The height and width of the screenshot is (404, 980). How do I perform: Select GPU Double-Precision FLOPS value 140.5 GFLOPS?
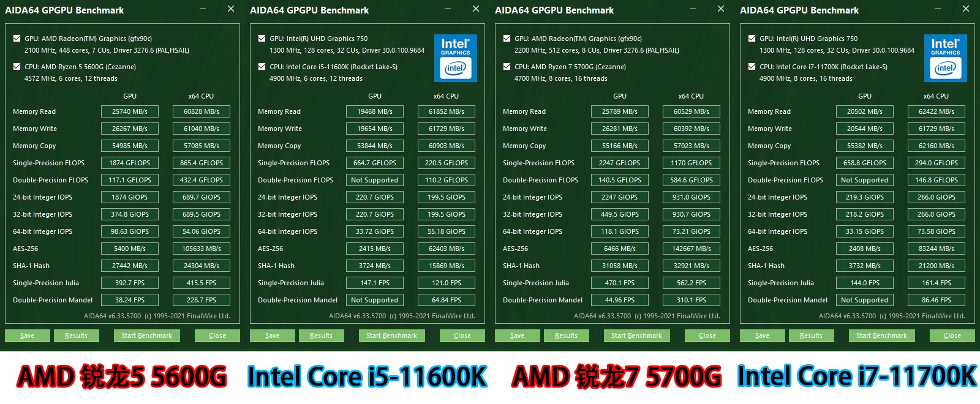(620, 180)
